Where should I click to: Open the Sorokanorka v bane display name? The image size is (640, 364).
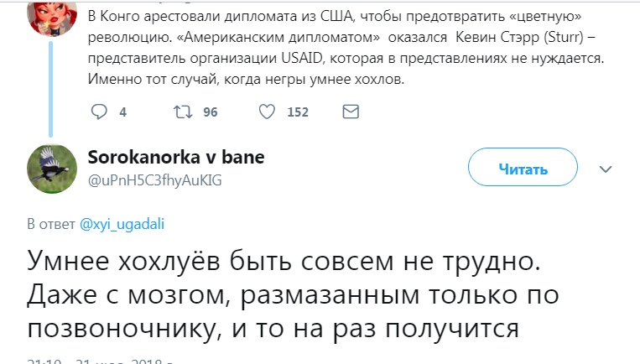click(x=175, y=158)
